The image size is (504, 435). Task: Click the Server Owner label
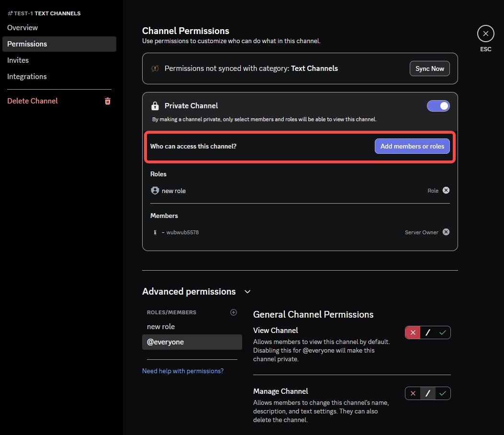point(421,232)
